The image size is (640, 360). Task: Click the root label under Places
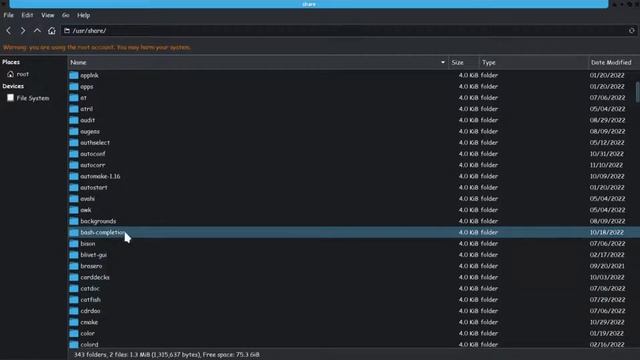click(22, 74)
